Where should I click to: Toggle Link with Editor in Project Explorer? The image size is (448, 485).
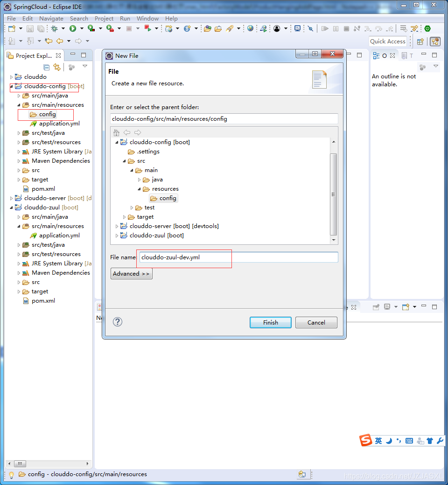57,67
